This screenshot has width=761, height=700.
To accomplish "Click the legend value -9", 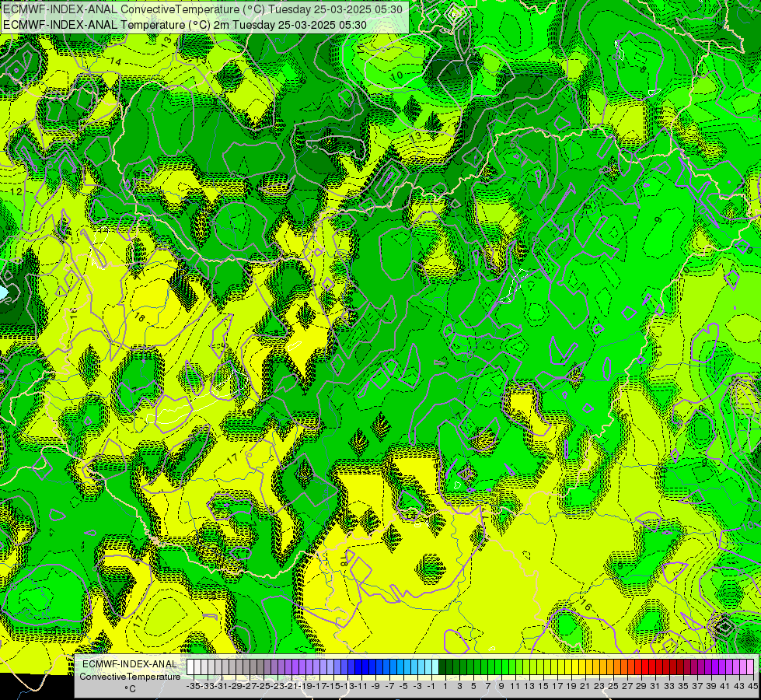I will tap(375, 686).
